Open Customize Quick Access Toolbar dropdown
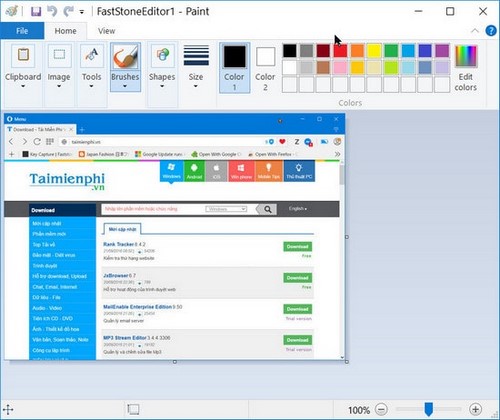 point(82,12)
